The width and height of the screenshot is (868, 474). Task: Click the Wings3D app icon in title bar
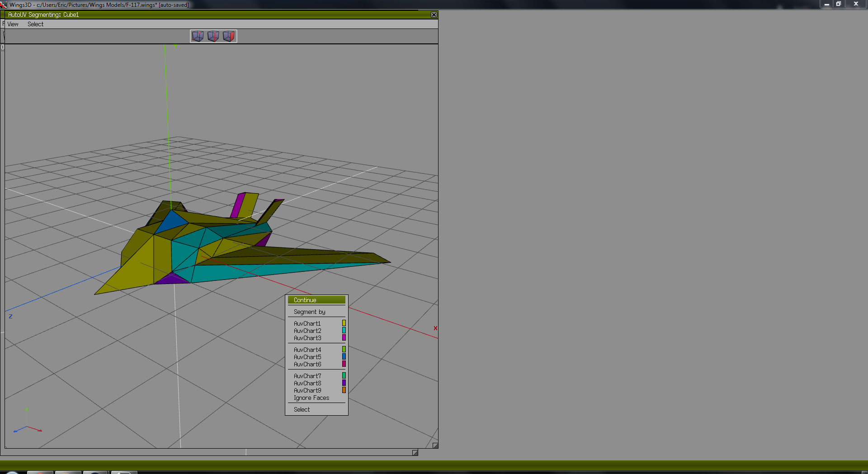4,5
